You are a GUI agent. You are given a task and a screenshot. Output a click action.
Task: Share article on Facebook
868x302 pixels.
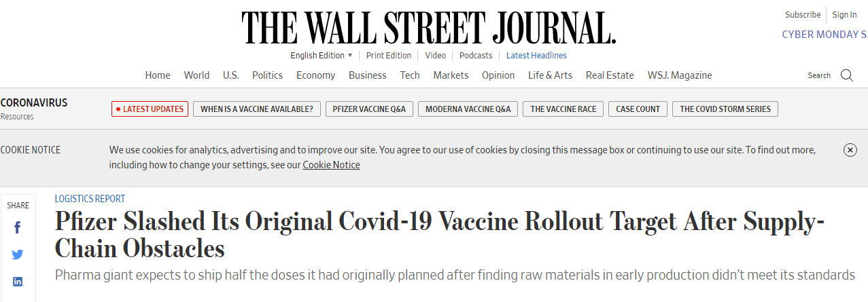click(18, 228)
